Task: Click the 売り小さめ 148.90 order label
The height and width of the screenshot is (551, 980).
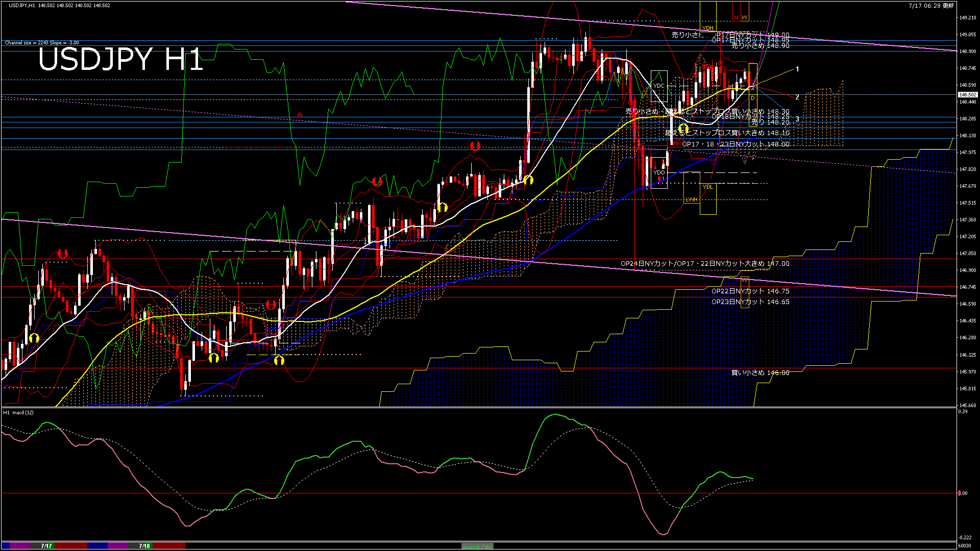Action: point(761,46)
